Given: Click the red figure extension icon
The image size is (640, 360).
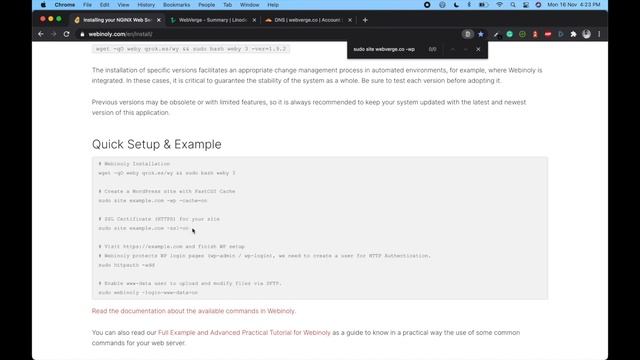Looking at the screenshot, I should pos(535,34).
